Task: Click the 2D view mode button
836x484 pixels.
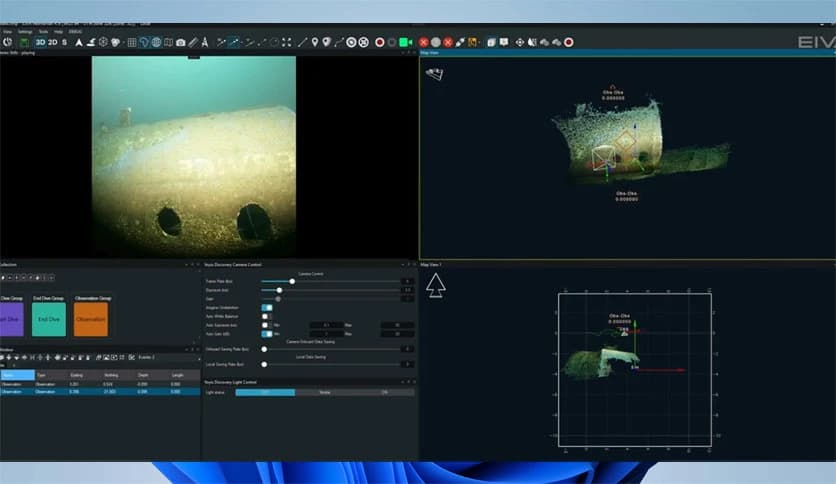Action: coord(53,42)
